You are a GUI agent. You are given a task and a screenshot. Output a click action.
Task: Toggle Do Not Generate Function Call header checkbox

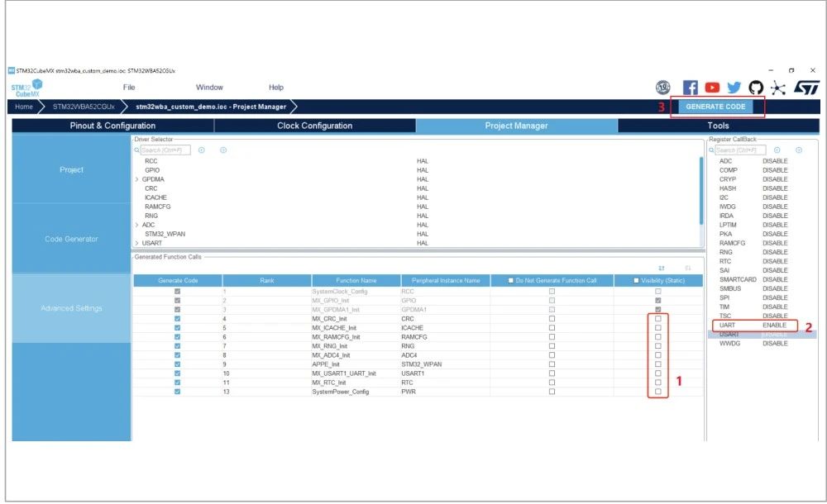click(510, 280)
